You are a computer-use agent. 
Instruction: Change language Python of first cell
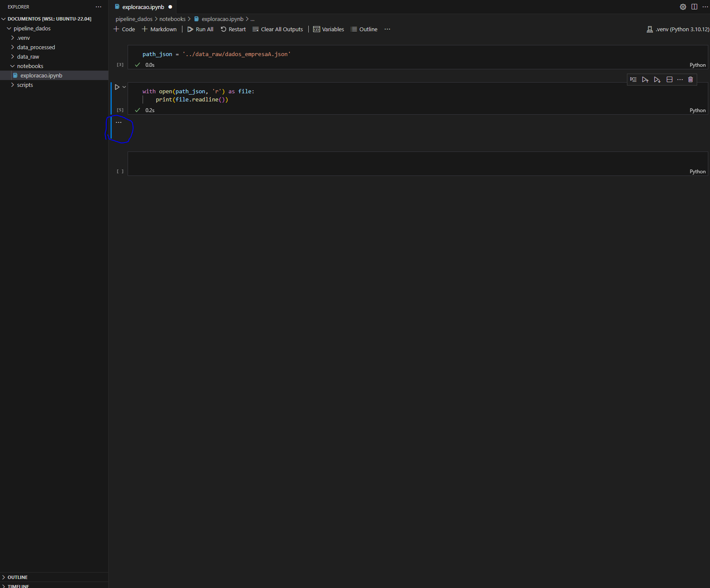point(698,65)
